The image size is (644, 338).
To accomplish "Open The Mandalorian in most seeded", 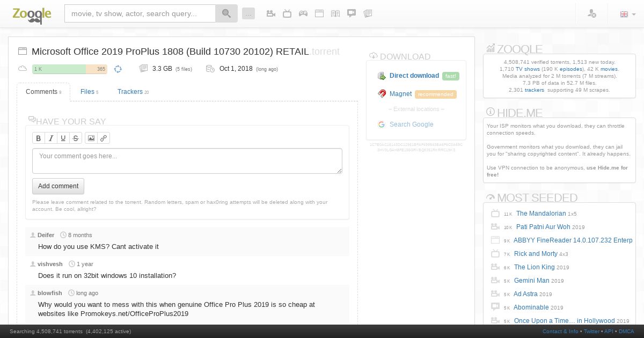I will 541,214.
